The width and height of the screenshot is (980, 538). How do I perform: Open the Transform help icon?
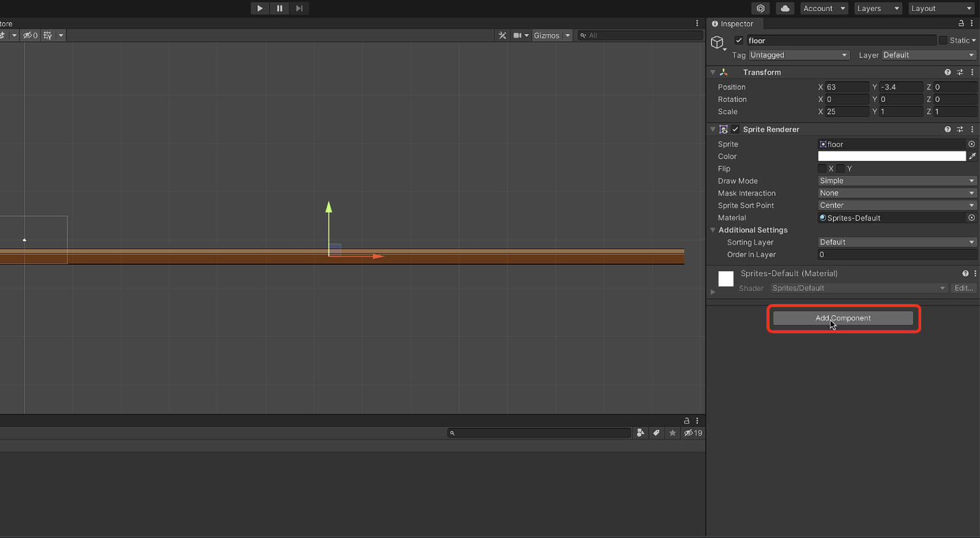click(x=947, y=73)
